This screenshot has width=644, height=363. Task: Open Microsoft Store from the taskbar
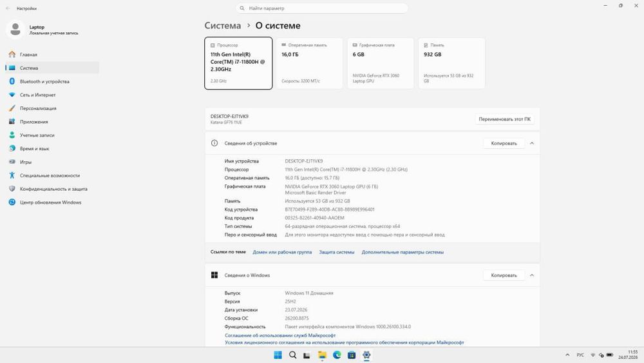click(x=352, y=355)
